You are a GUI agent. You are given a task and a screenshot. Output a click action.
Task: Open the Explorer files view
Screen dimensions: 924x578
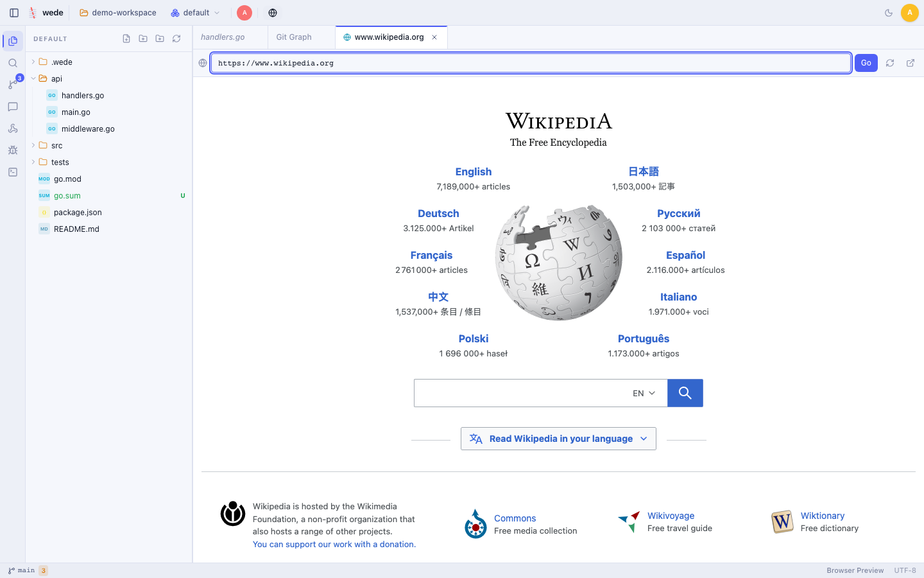(13, 41)
